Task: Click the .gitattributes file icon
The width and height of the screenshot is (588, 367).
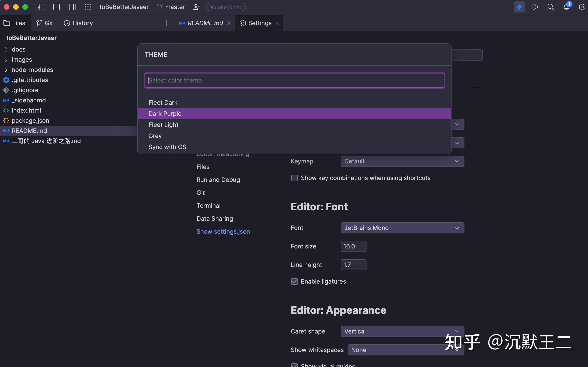Action: [6, 80]
